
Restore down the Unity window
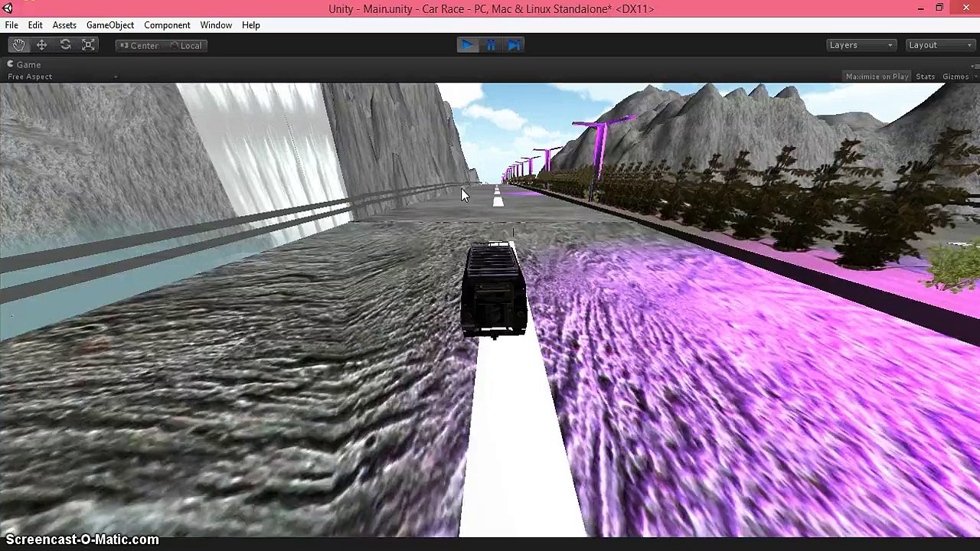tap(939, 8)
